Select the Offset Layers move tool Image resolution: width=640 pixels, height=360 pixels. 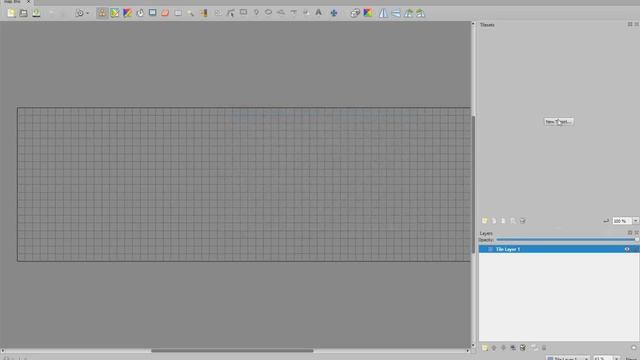[334, 13]
